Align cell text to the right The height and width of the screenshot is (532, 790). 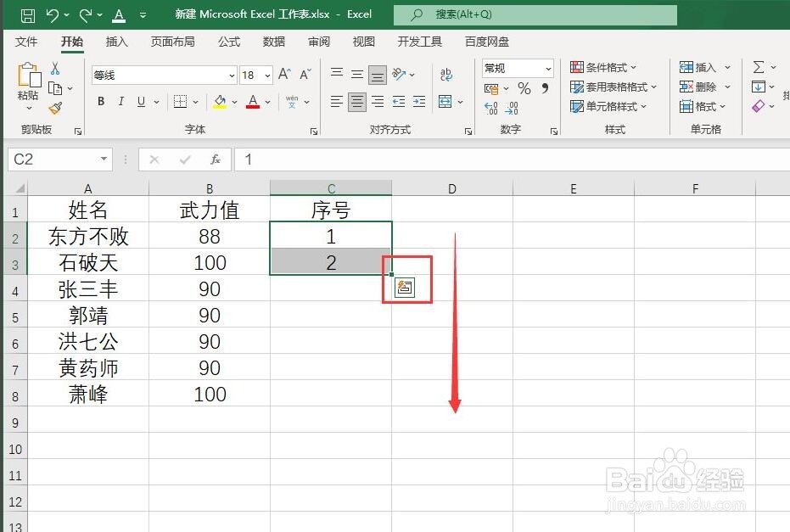[378, 102]
